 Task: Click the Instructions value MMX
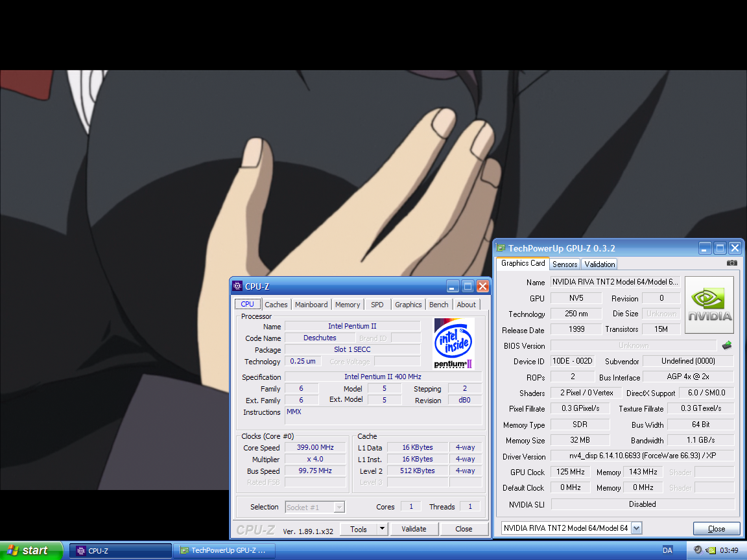[383, 415]
